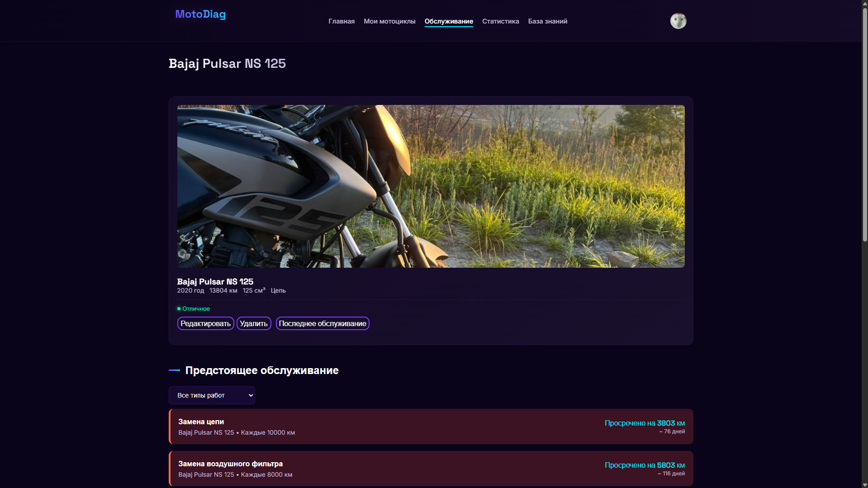This screenshot has width=868, height=488.
Task: Click the 2020 год label
Action: (x=190, y=290)
